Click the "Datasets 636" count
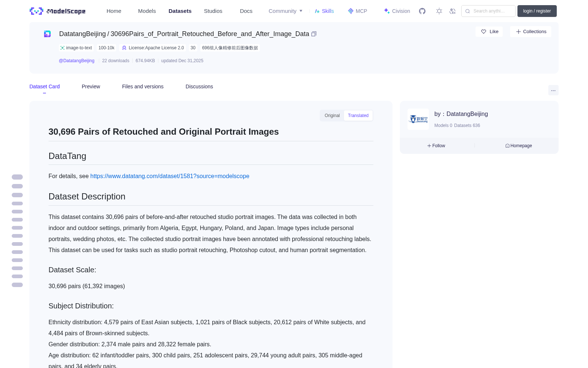Screen dimensions: 588x368 pos(467,125)
